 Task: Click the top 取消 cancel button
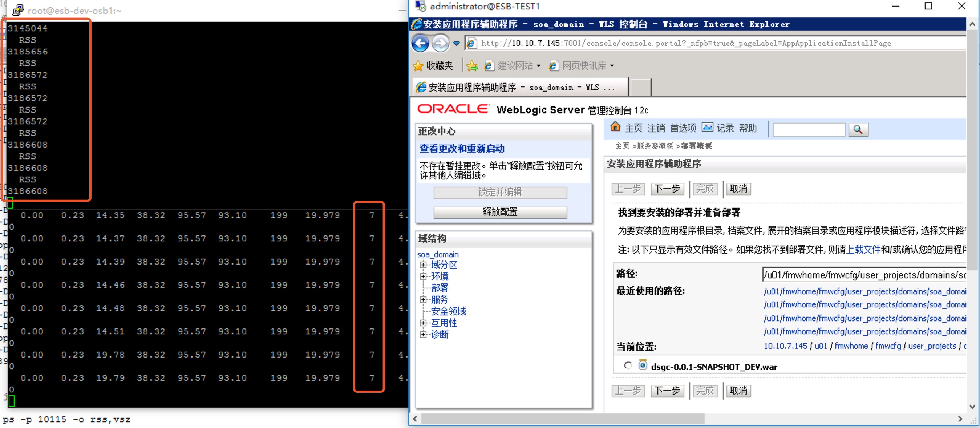click(x=738, y=189)
